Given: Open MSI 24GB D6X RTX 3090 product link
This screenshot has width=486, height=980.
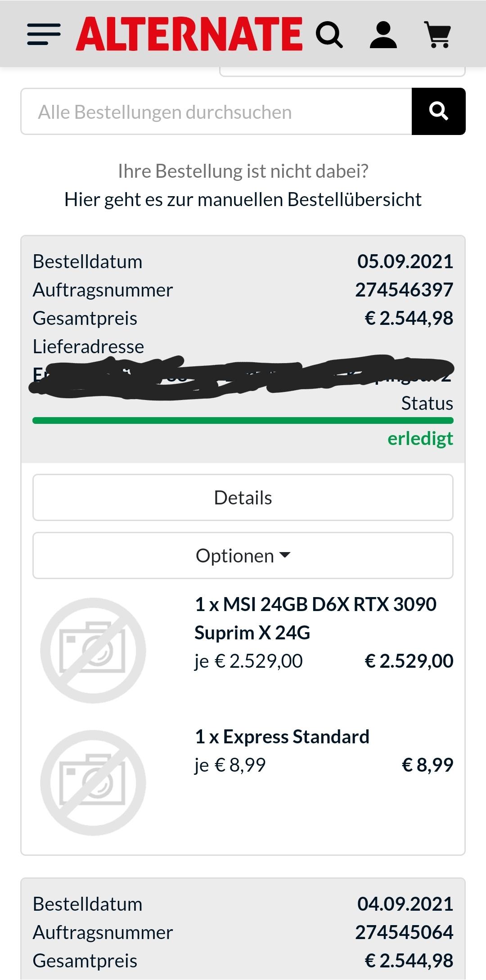Looking at the screenshot, I should pos(315,618).
